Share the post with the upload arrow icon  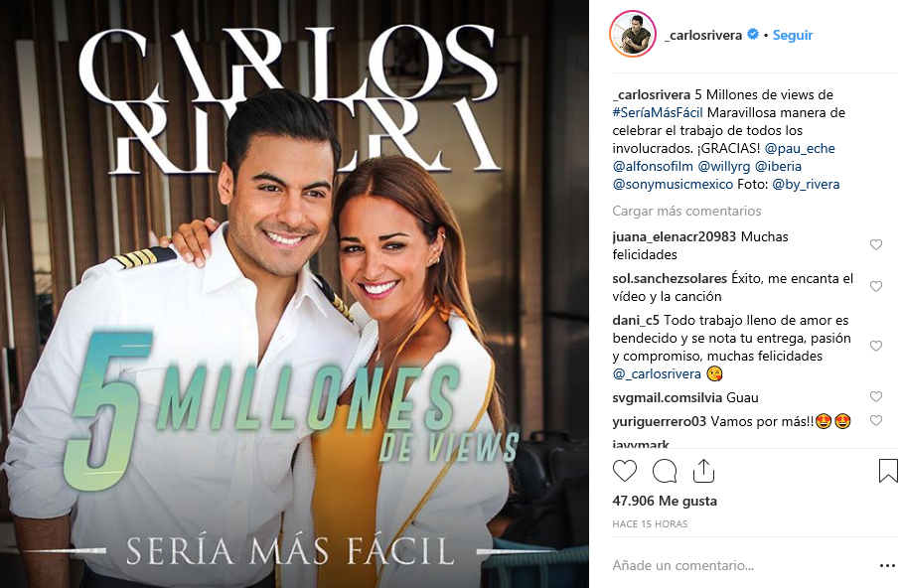[703, 471]
